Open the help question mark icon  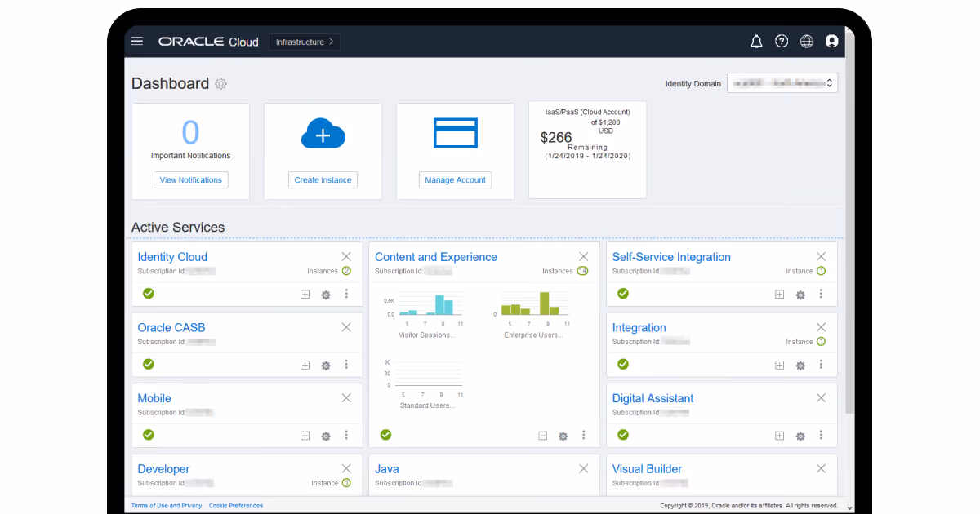tap(782, 42)
